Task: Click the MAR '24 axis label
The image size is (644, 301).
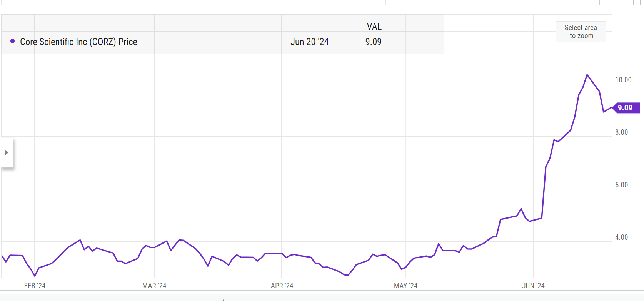Action: [154, 286]
